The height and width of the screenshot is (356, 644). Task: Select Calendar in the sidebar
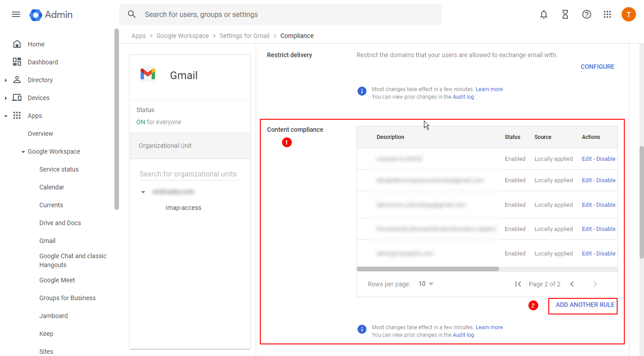point(51,187)
